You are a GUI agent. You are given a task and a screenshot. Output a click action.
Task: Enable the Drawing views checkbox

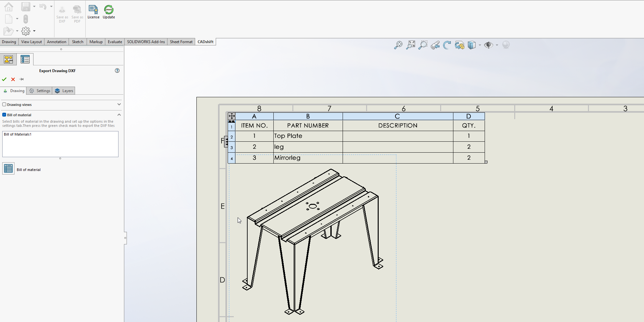(4, 104)
